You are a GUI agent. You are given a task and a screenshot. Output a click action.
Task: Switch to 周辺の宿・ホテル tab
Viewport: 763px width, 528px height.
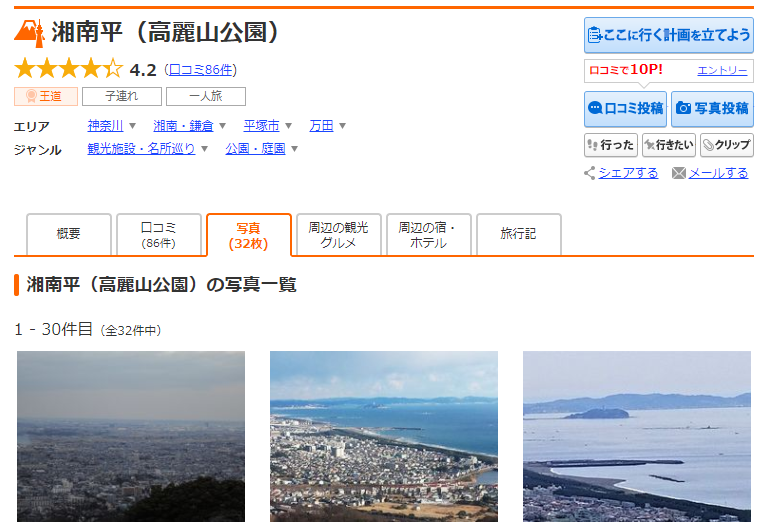click(429, 234)
